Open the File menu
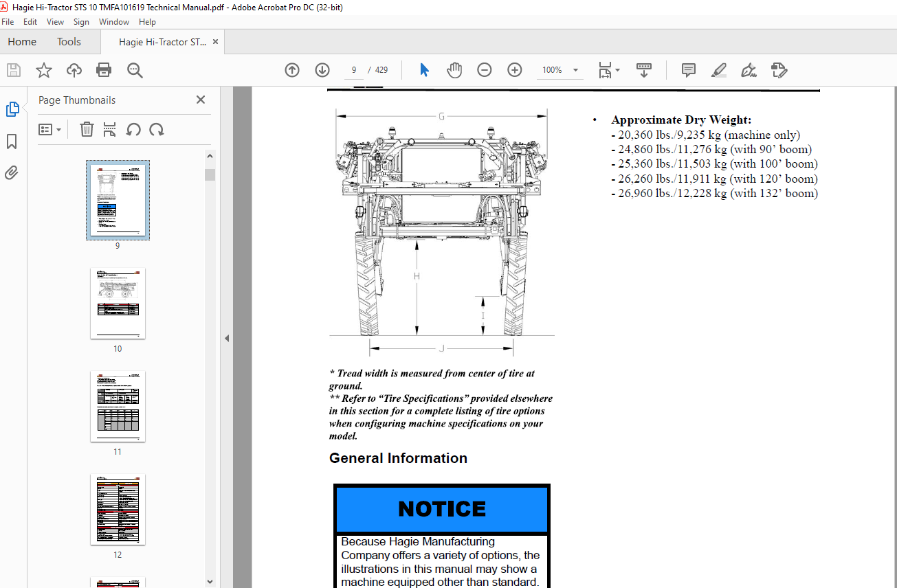897x588 pixels. click(x=8, y=22)
